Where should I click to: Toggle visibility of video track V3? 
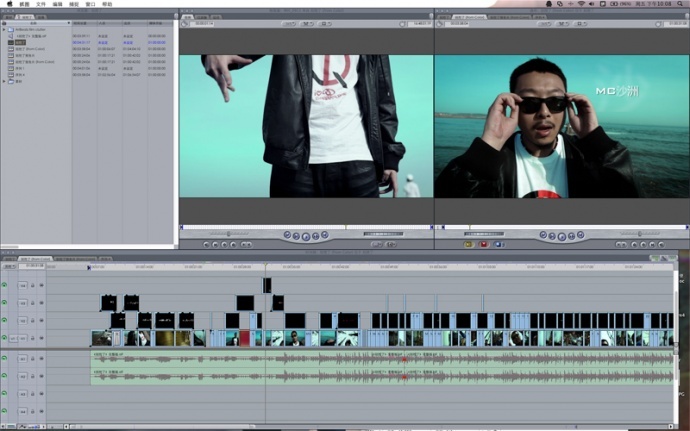pos(4,303)
